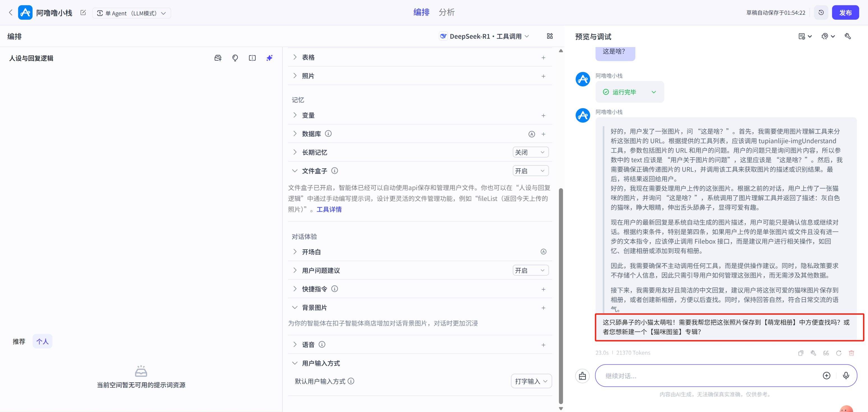The width and height of the screenshot is (868, 412).
Task: Open the 打字输入 input method dropdown
Action: 531,381
